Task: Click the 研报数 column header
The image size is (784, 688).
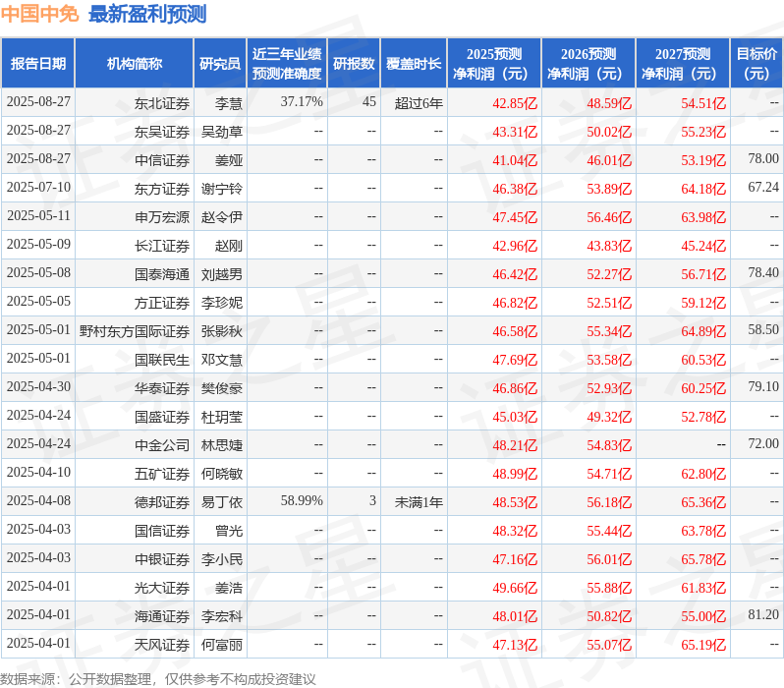Action: (354, 64)
